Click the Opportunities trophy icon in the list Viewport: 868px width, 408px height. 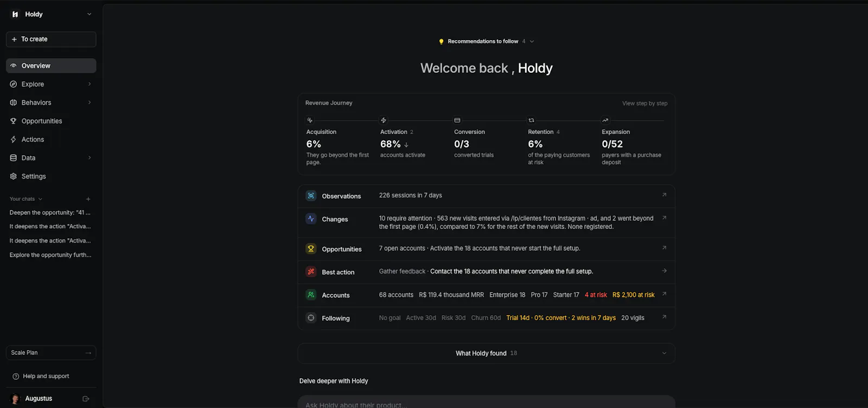pyautogui.click(x=311, y=249)
